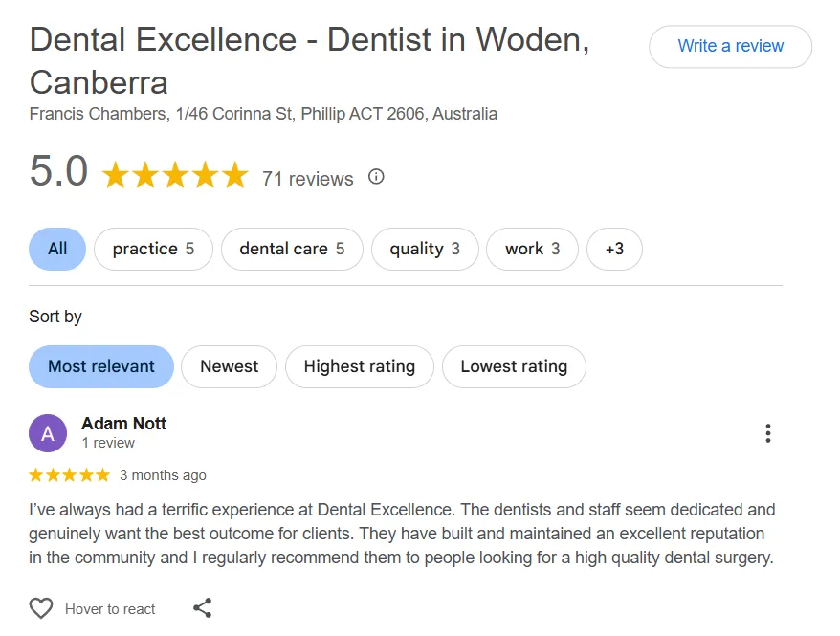Click the 71 reviews count
This screenshot has height=636, width=840.
click(x=307, y=179)
